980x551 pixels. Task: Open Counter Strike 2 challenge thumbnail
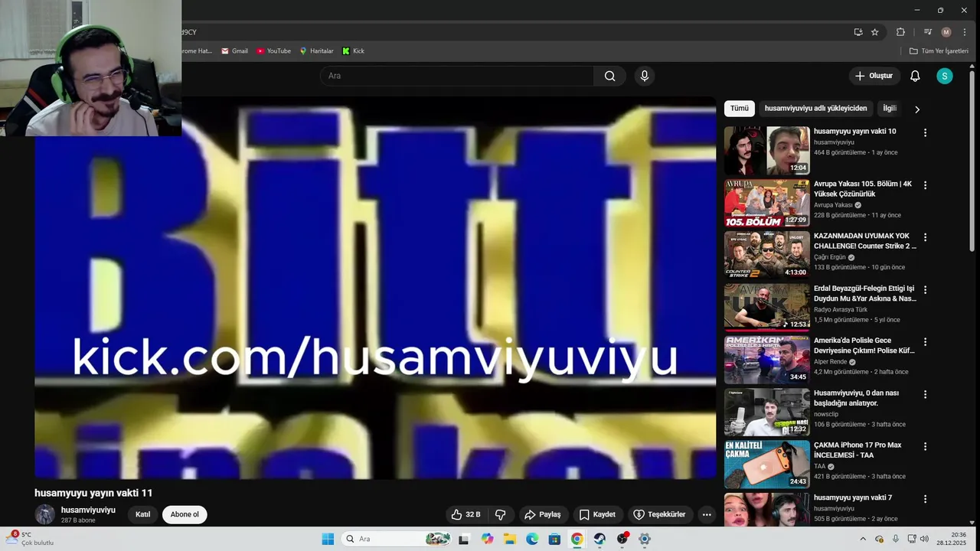pyautogui.click(x=767, y=255)
